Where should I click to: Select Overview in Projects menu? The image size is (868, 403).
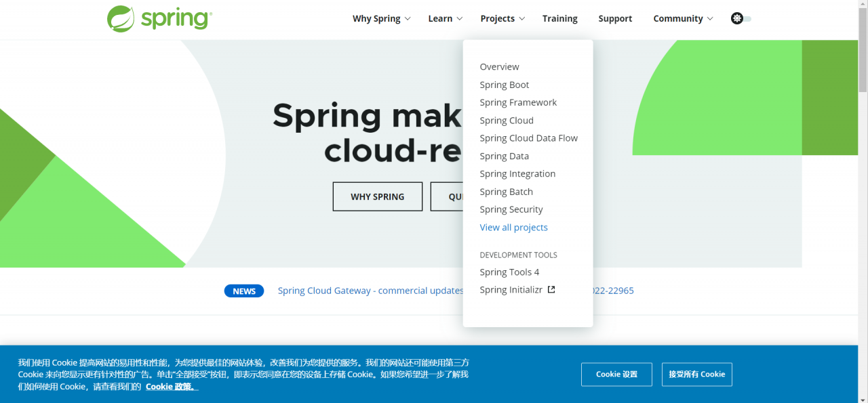(499, 66)
